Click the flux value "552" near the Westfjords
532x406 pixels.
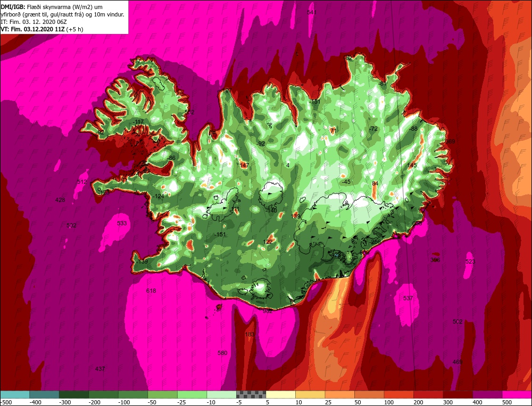pos(189,112)
